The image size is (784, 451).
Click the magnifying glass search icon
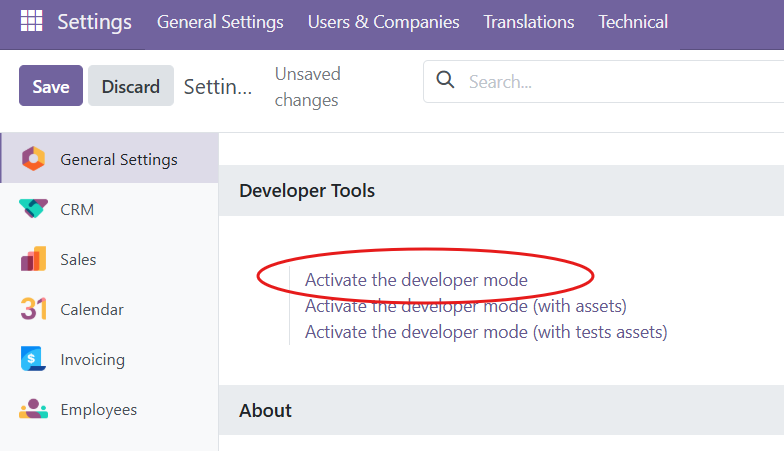[446, 81]
